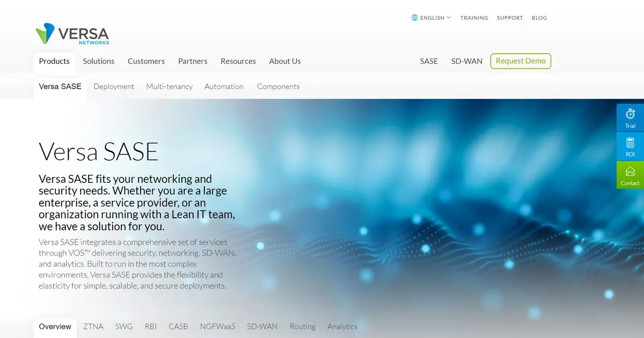
Task: Open the Support link
Action: [509, 18]
